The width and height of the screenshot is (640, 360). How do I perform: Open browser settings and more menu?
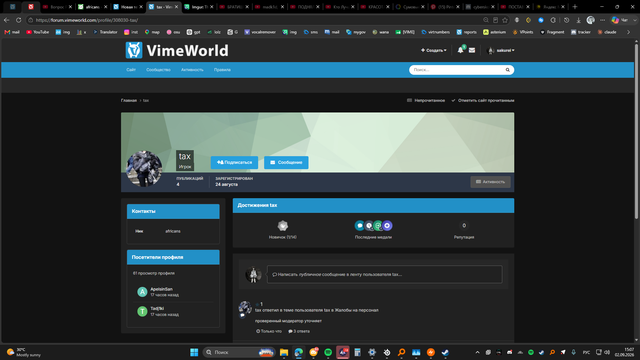[x=602, y=20]
